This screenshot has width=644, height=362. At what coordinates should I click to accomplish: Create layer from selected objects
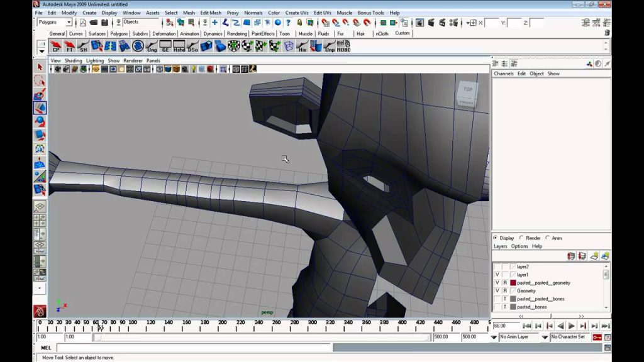pyautogui.click(x=605, y=256)
